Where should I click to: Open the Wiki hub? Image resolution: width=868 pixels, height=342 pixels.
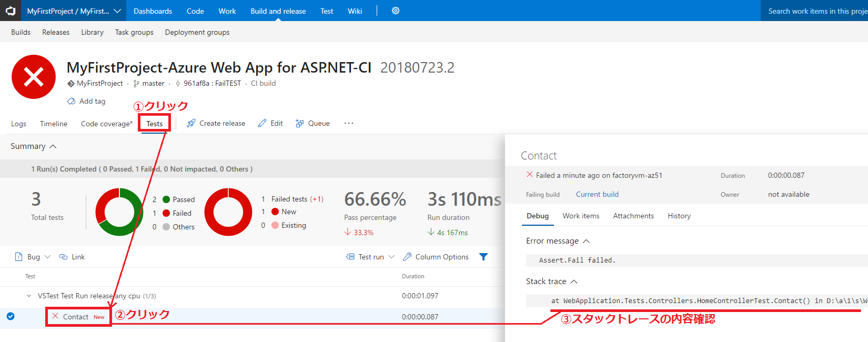(355, 11)
